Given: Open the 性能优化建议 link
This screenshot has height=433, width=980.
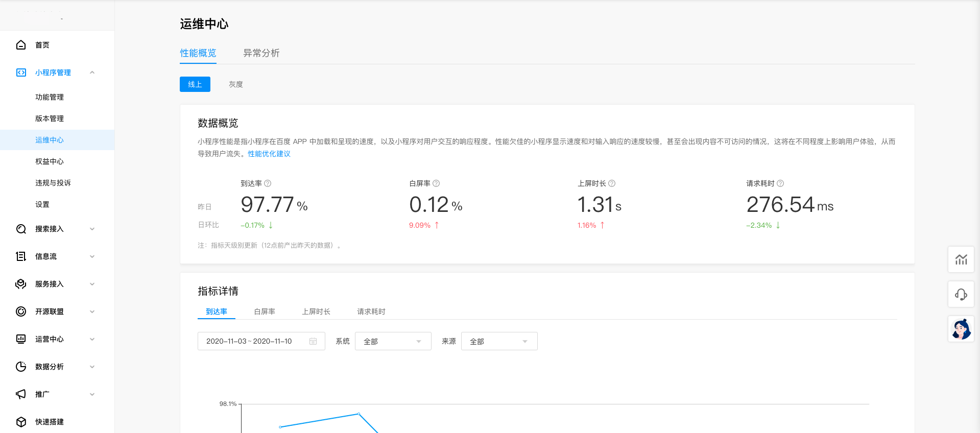Looking at the screenshot, I should click(x=269, y=154).
